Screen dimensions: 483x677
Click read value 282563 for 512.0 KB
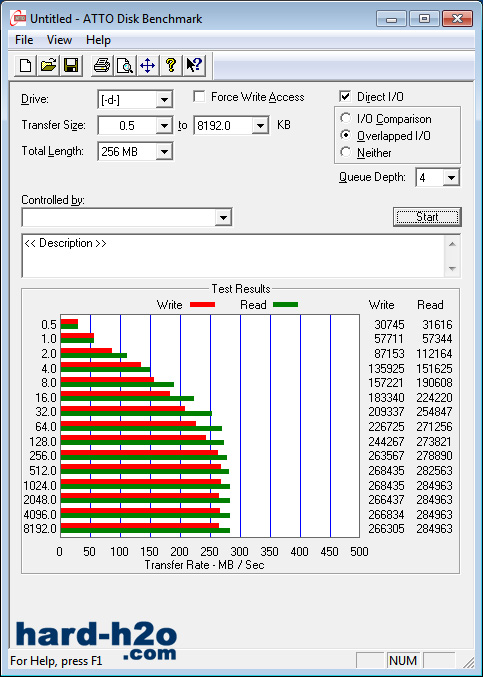434,471
